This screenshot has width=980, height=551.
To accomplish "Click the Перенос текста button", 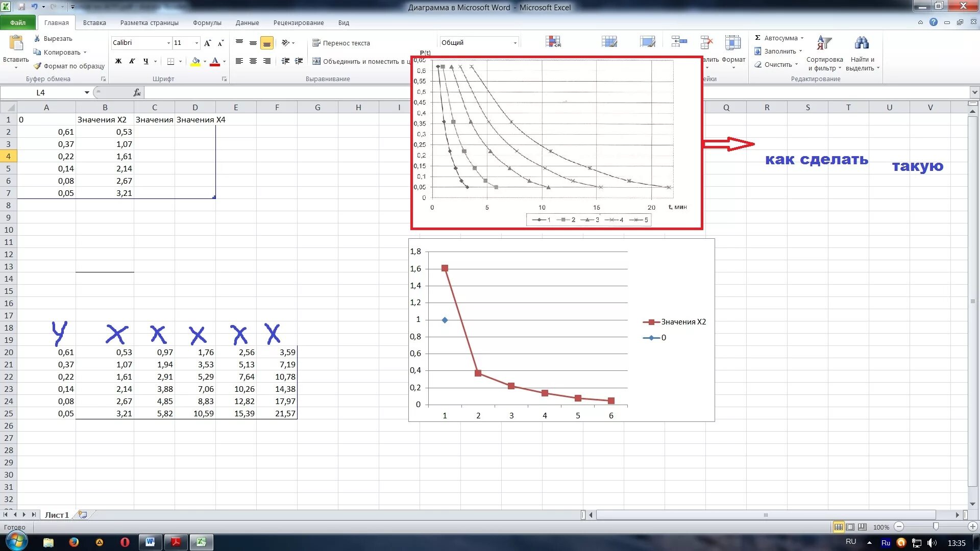I will pyautogui.click(x=341, y=43).
